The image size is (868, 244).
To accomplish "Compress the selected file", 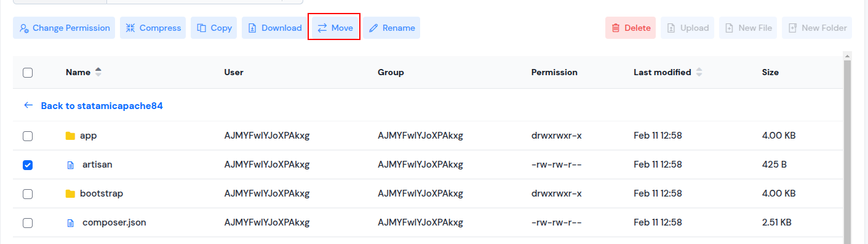I will (153, 28).
